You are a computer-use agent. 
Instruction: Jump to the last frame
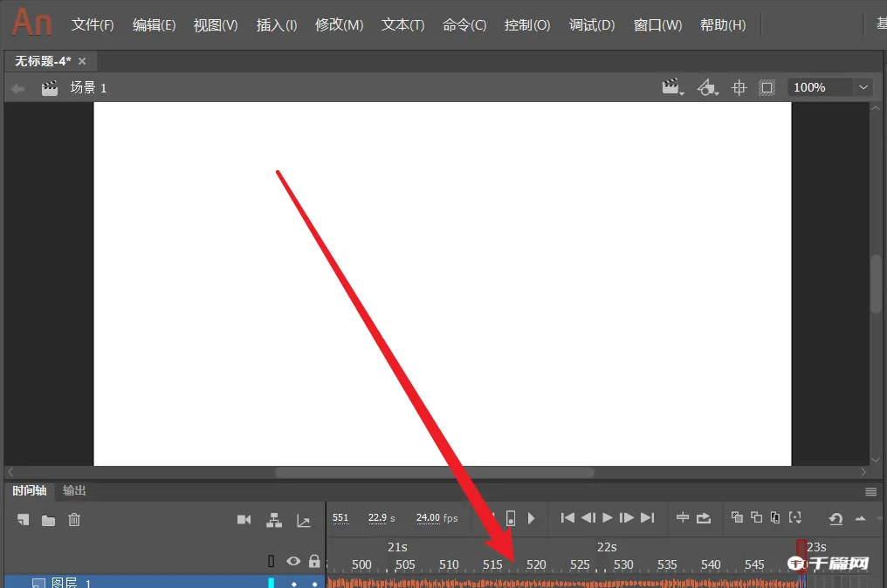pos(646,518)
